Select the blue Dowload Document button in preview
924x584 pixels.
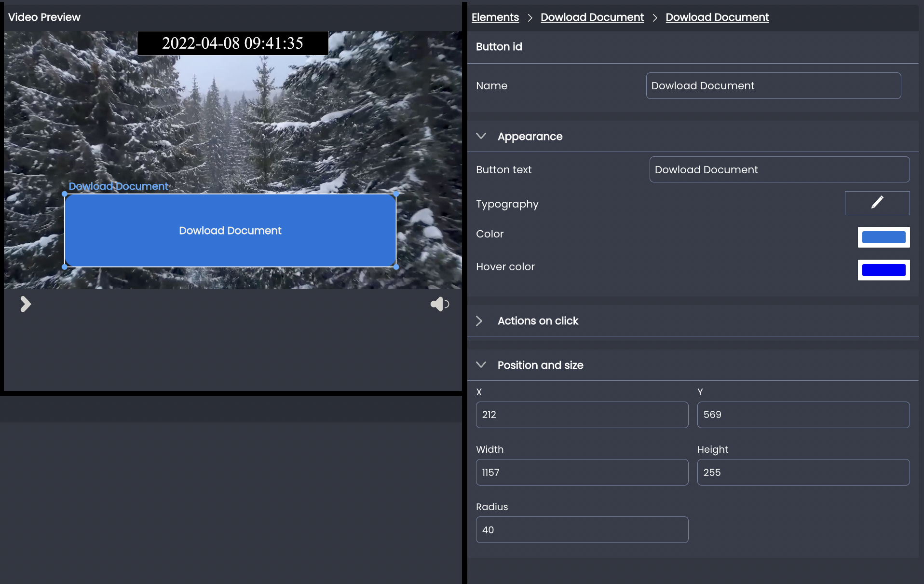[230, 230]
